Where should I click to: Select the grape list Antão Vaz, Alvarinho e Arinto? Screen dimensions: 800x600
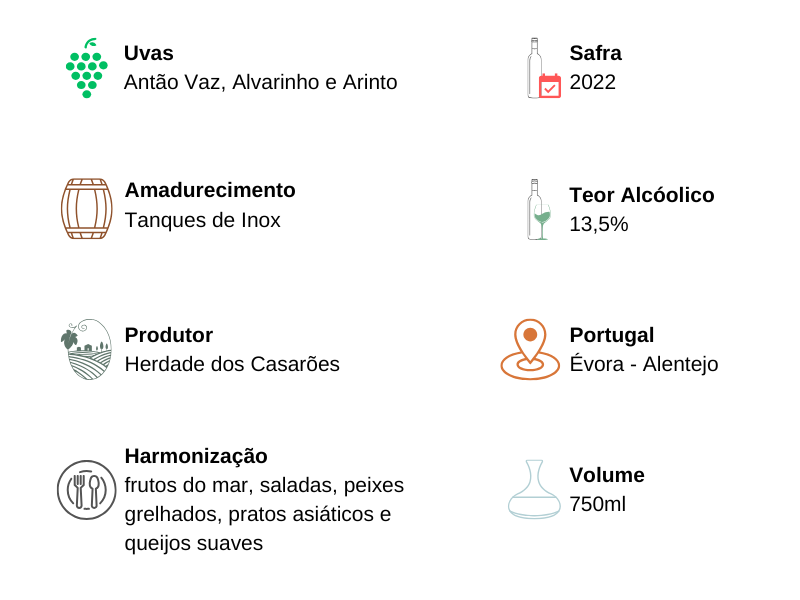click(261, 82)
